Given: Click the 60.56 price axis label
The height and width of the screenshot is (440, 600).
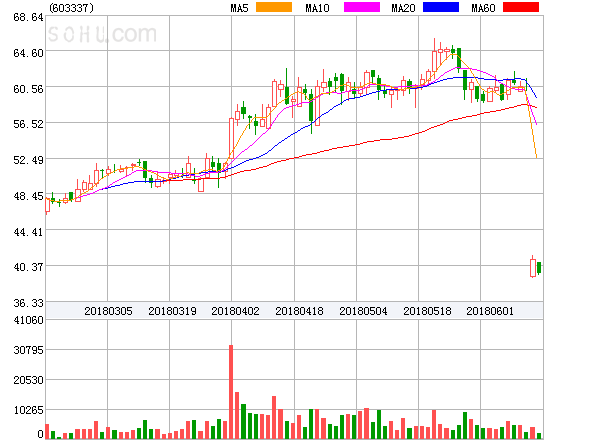Looking at the screenshot, I should pos(28,89).
